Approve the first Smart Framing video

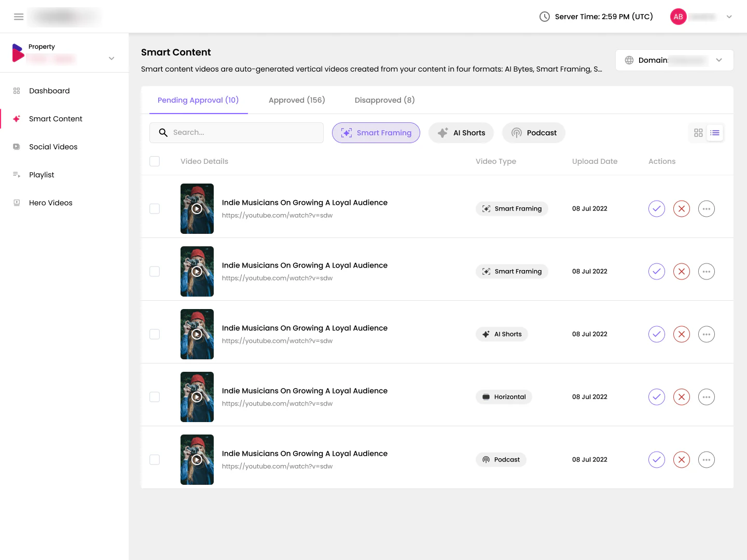[x=657, y=208]
